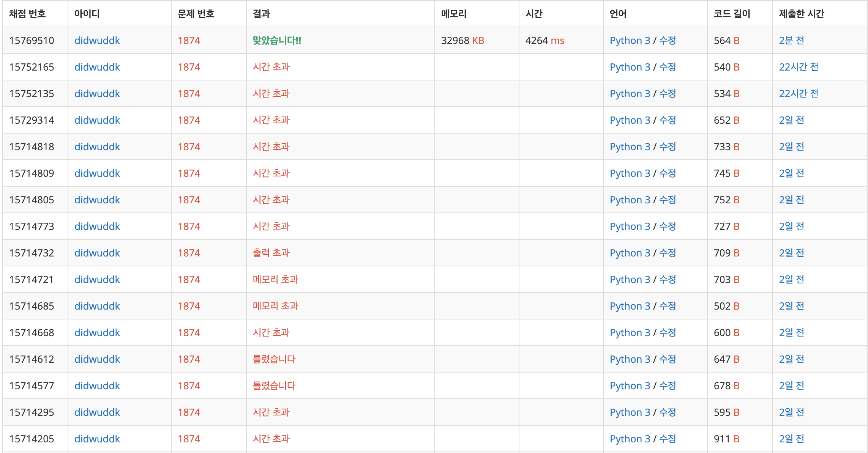
Task: Click '맞았습니다!!' result text
Action: pos(277,41)
